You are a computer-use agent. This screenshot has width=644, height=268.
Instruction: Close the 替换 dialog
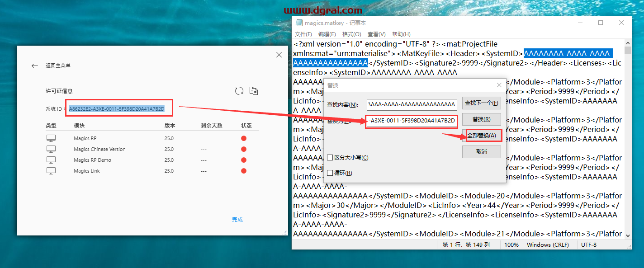pos(499,85)
